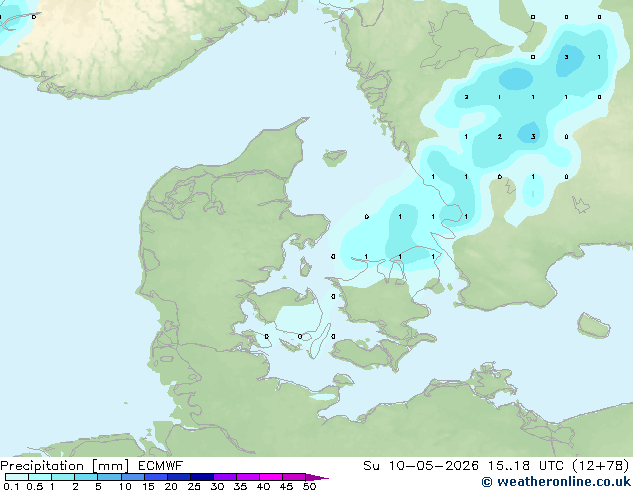Click the 0.1–0.5 mm palest legend swatch

click(x=17, y=477)
